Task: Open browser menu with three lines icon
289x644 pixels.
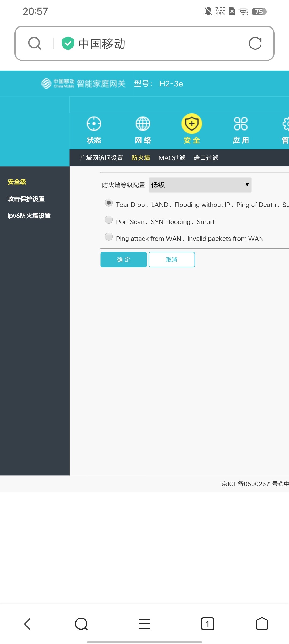Action: 144,624
